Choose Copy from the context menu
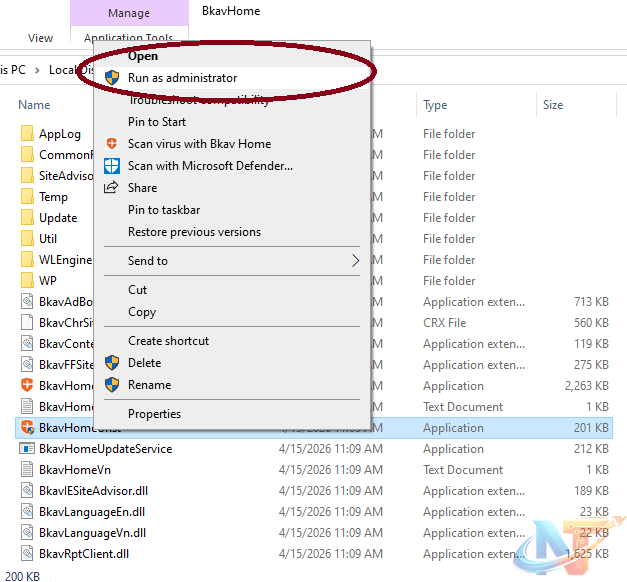The image size is (627, 582). [x=142, y=312]
